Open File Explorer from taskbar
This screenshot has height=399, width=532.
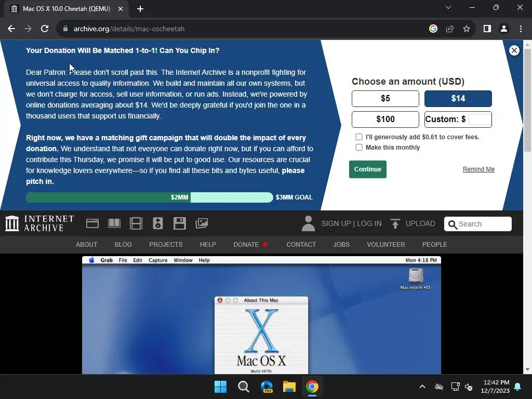point(289,387)
